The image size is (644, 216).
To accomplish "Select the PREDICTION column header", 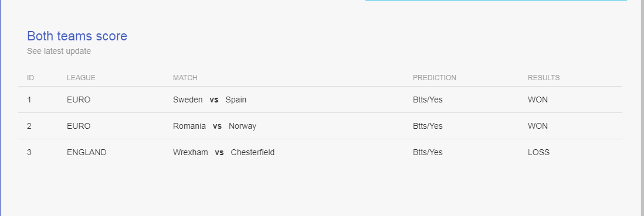I will [435, 78].
